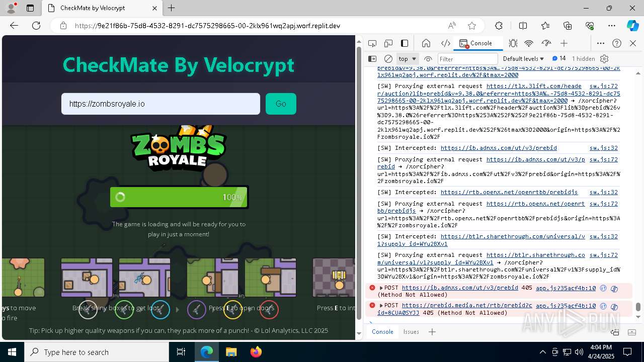The image size is (644, 362).
Task: Select the green weapon rarity circle
Action: click(124, 309)
